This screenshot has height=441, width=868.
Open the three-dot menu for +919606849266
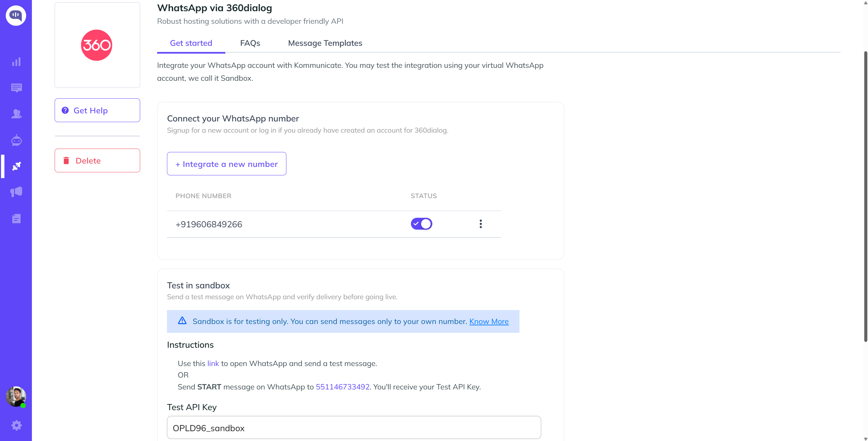(x=480, y=224)
